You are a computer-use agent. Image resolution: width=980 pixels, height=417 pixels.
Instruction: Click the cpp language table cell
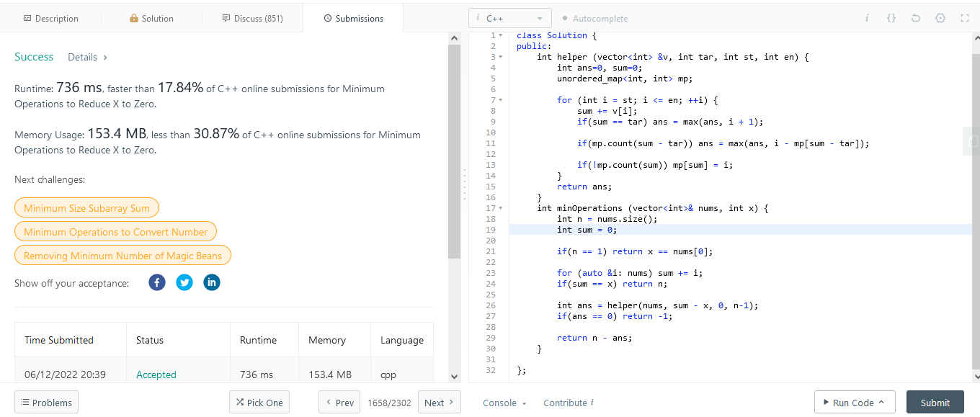pos(388,375)
